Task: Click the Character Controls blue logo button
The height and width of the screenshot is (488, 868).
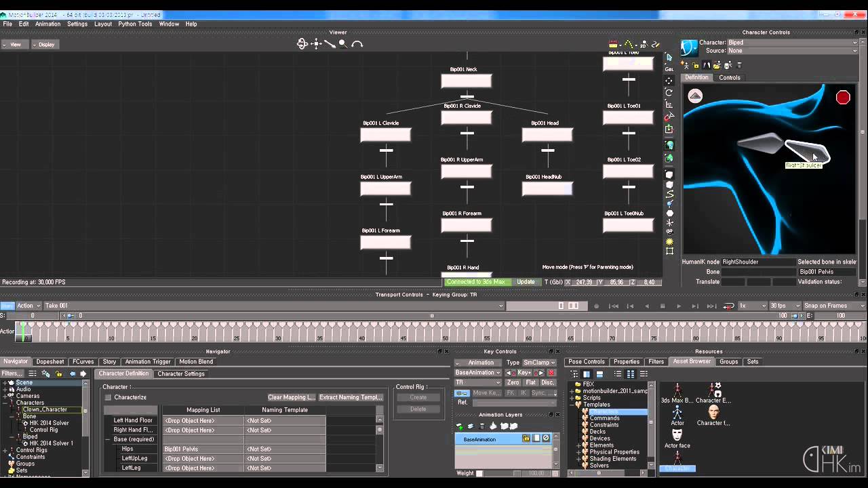Action: [x=689, y=47]
